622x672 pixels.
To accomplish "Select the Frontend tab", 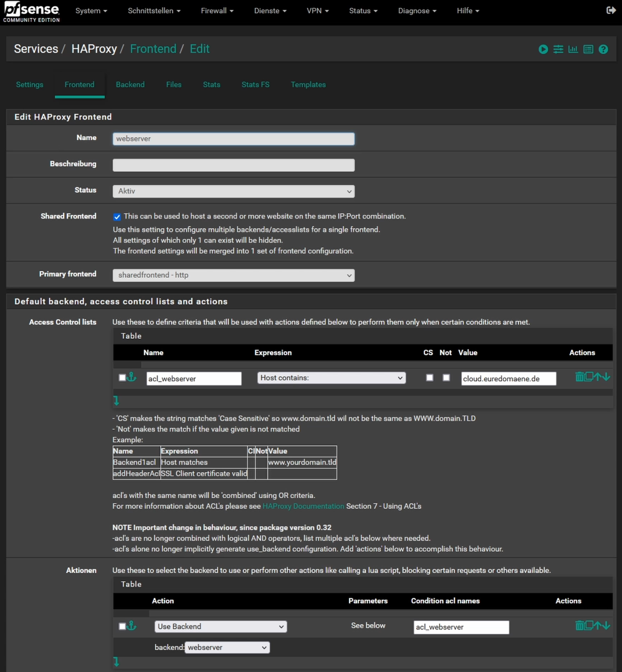I will point(79,85).
